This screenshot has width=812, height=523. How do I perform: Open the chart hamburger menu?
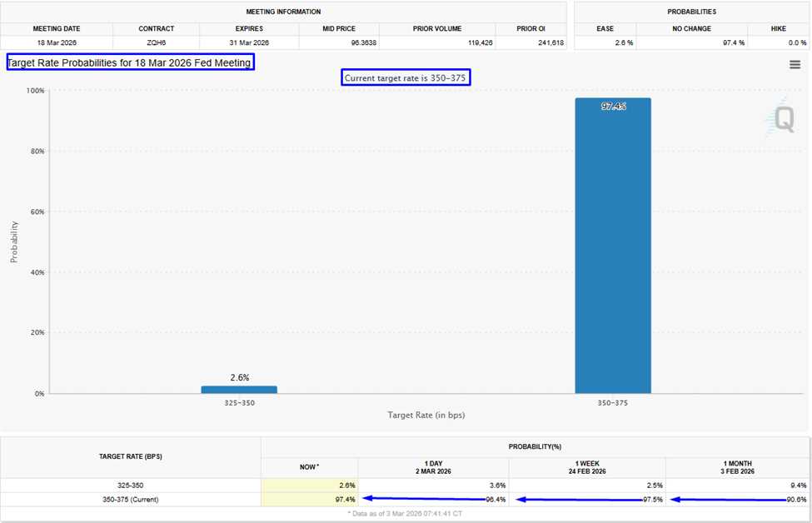pyautogui.click(x=795, y=65)
